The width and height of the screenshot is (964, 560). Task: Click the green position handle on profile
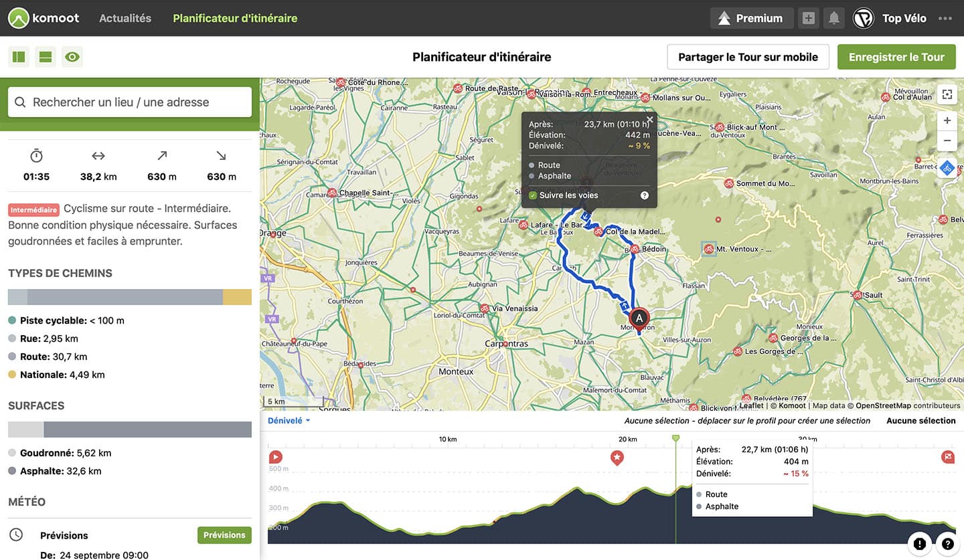675,438
